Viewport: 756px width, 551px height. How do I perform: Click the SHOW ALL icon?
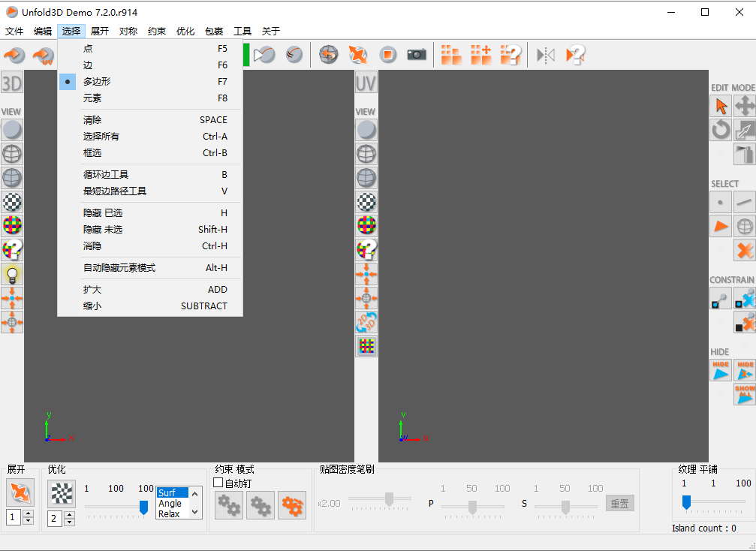coord(745,394)
